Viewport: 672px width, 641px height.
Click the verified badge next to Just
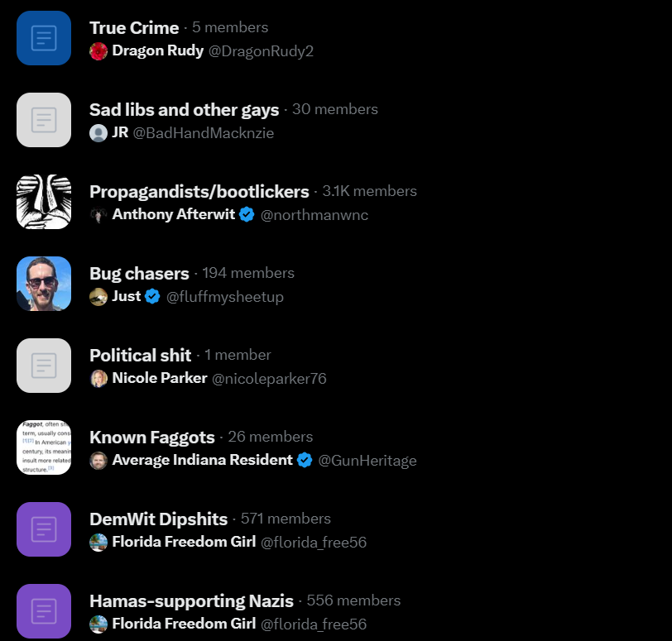(152, 296)
